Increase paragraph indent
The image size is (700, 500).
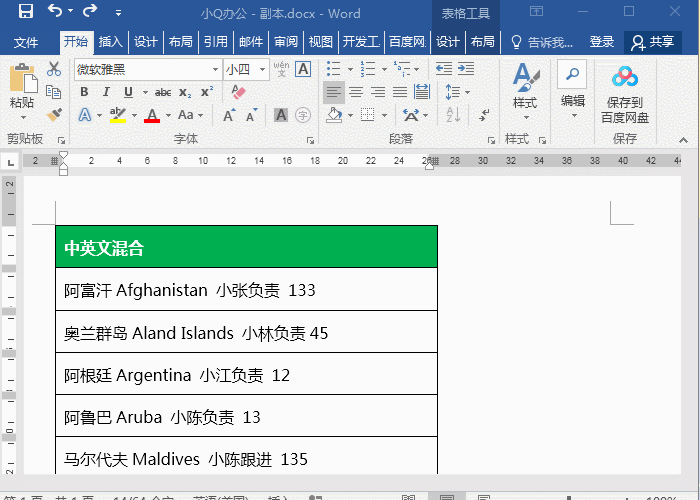click(x=466, y=69)
